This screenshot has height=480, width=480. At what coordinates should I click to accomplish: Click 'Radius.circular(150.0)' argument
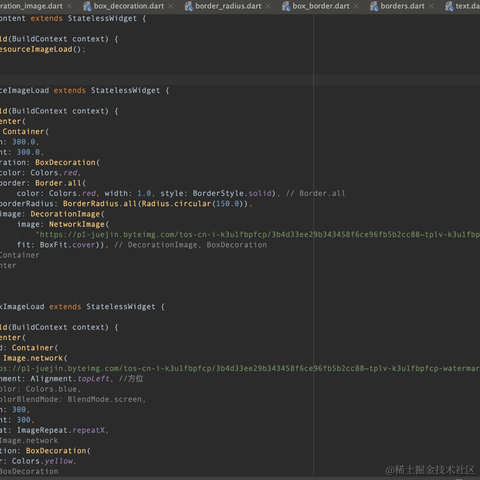click(x=194, y=204)
